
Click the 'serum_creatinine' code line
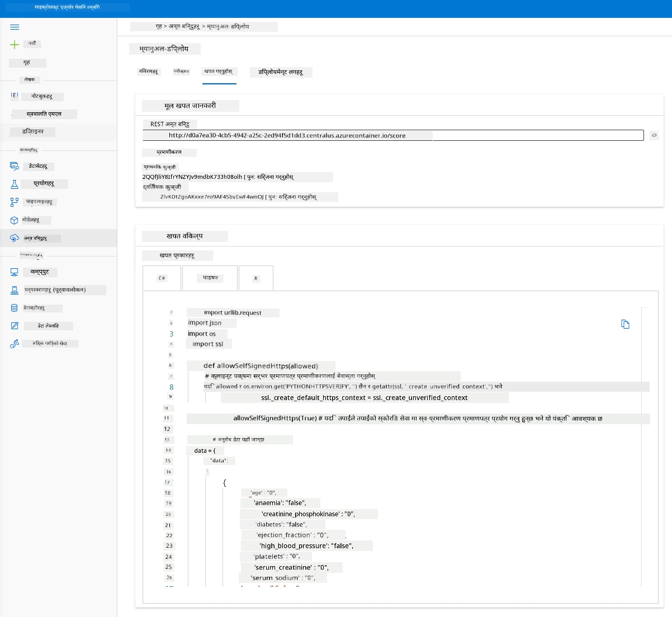(291, 567)
